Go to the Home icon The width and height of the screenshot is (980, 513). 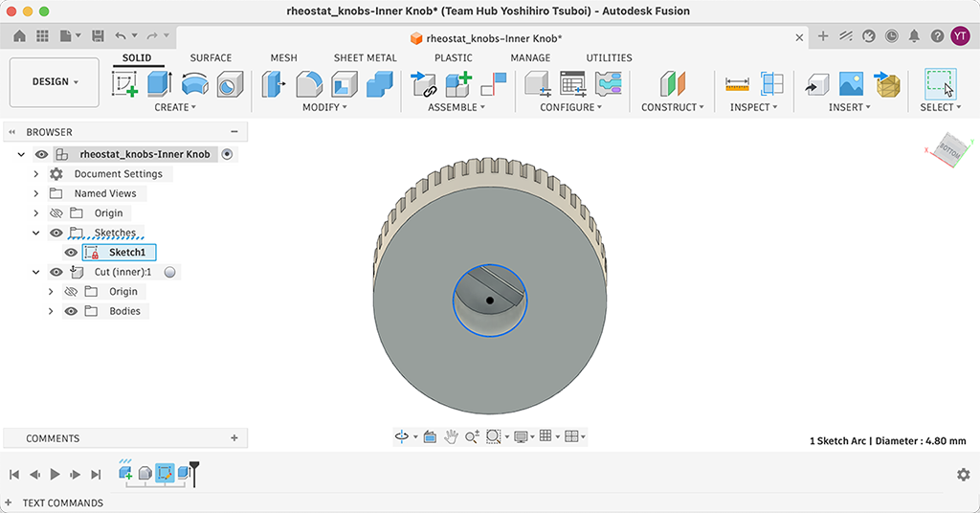pos(19,36)
